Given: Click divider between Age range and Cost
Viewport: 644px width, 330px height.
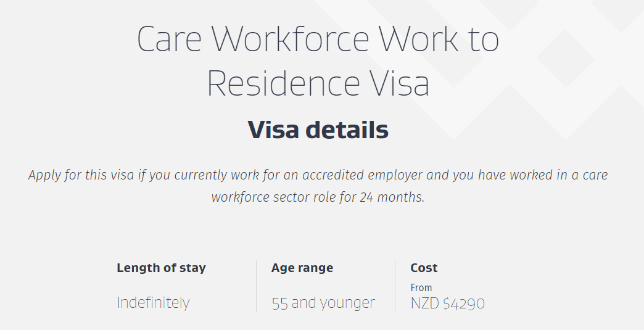Looking at the screenshot, I should [x=395, y=286].
